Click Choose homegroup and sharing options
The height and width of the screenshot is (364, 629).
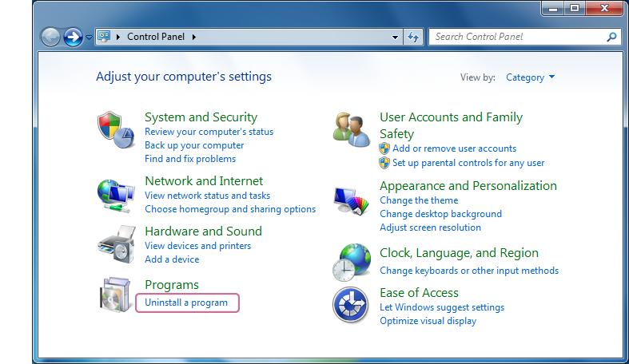230,209
